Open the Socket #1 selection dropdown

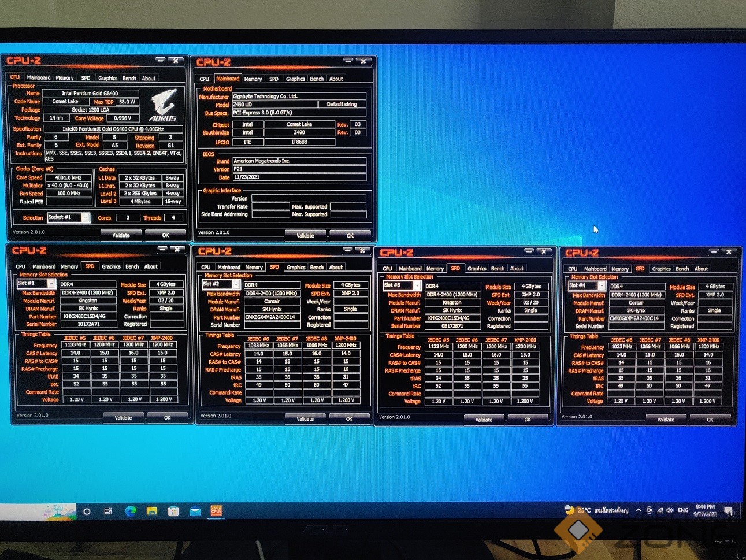[86, 217]
